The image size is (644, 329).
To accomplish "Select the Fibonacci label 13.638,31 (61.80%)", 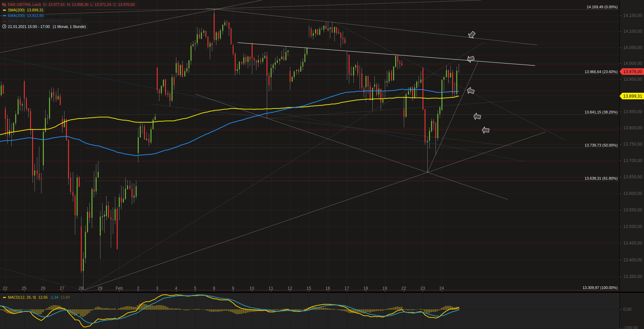I will click(601, 178).
